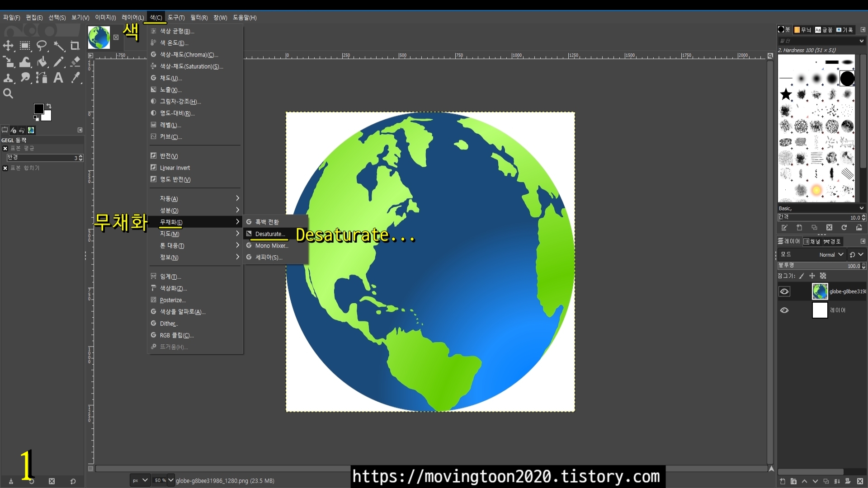The height and width of the screenshot is (488, 868).
Task: Select the Warp Transform tool
Action: pyautogui.click(x=25, y=62)
